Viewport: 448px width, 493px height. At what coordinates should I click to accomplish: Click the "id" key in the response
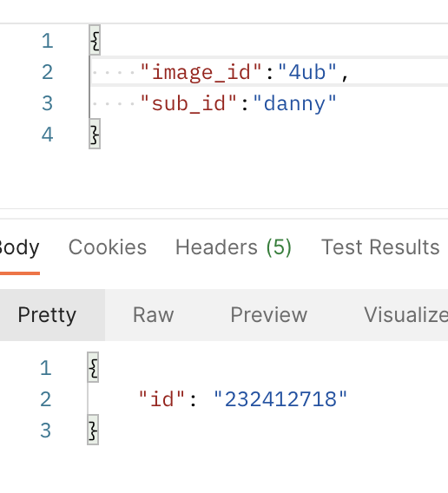(x=161, y=399)
